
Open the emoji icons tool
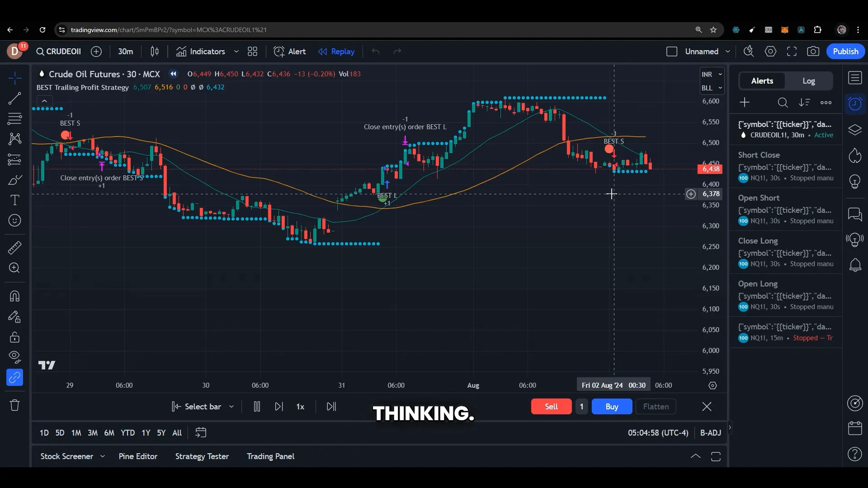click(14, 221)
